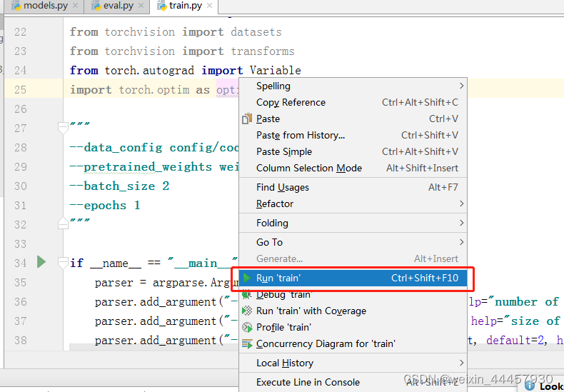The width and height of the screenshot is (564, 392).
Task: Open the Spelling submenu
Action: (353, 86)
